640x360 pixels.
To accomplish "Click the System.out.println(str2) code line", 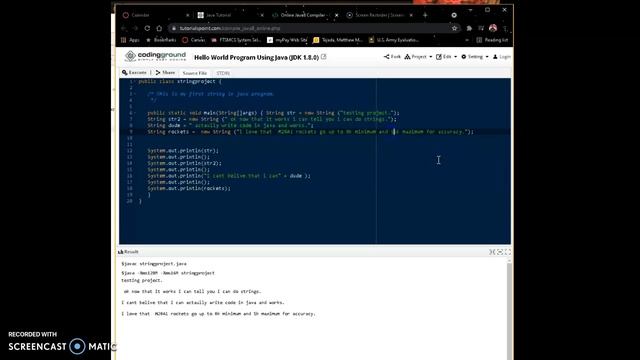I will tap(184, 163).
